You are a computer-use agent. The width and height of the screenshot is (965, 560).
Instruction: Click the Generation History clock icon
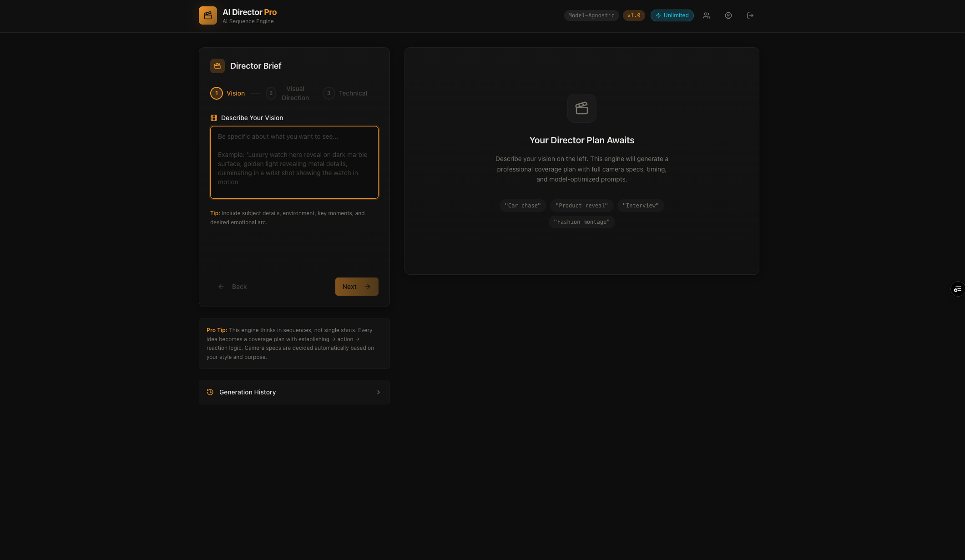pos(210,392)
